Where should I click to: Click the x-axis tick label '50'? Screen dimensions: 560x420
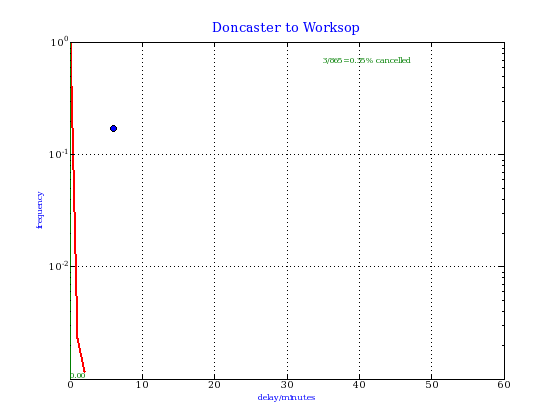431,385
